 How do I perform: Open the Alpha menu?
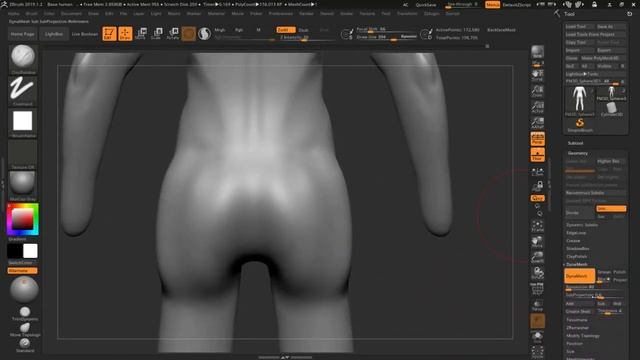13,13
